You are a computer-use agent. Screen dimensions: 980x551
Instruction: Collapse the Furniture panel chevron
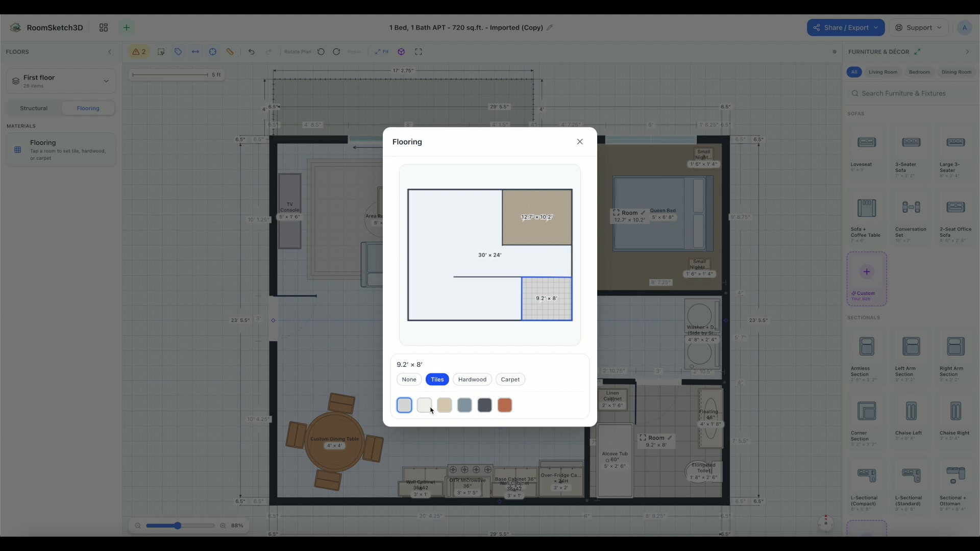coord(967,52)
